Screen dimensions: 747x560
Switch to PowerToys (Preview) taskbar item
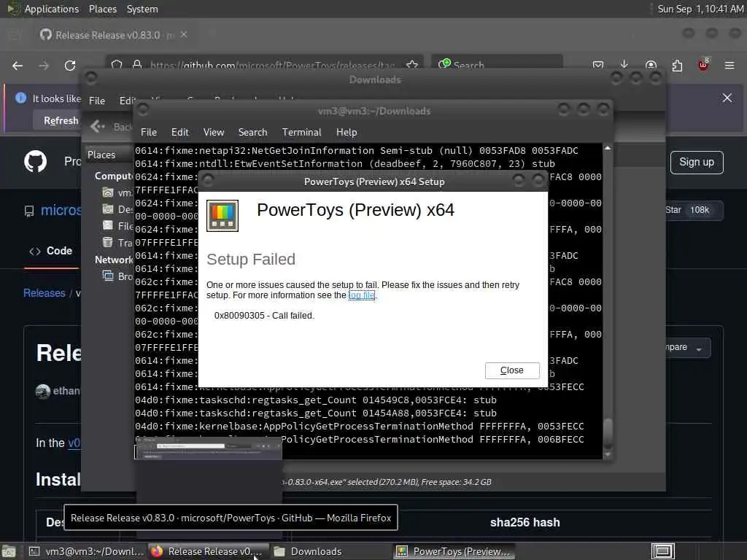tap(454, 551)
